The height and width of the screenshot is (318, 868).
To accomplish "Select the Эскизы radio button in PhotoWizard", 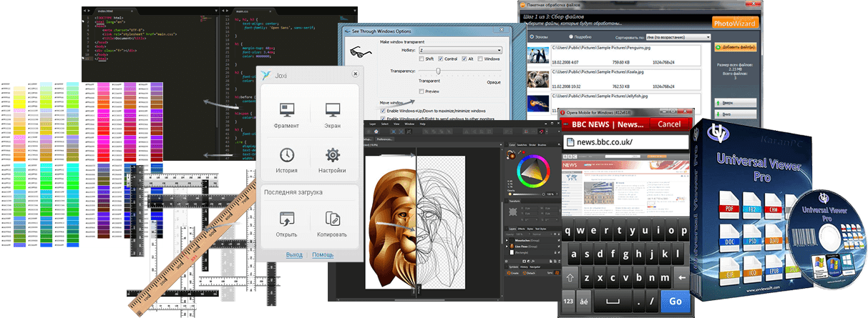I will pos(532,36).
